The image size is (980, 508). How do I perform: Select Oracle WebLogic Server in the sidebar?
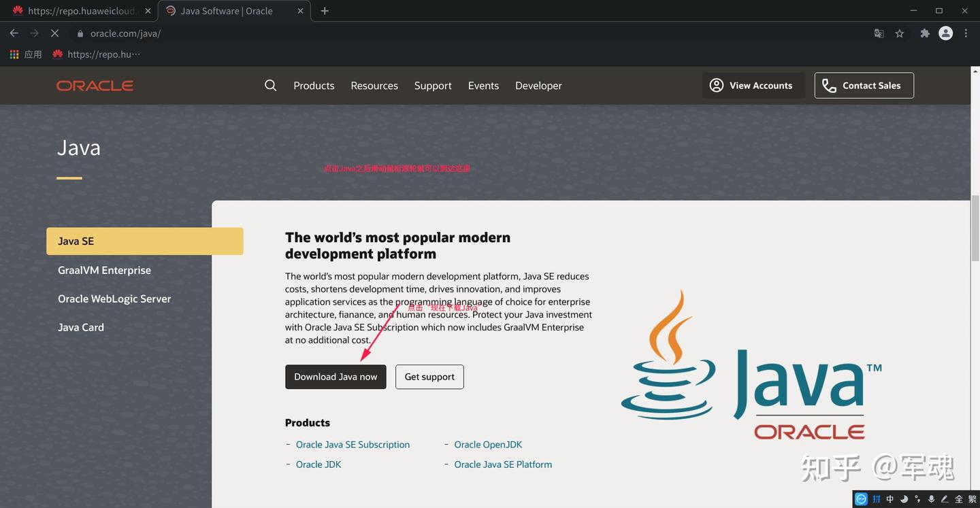(114, 299)
